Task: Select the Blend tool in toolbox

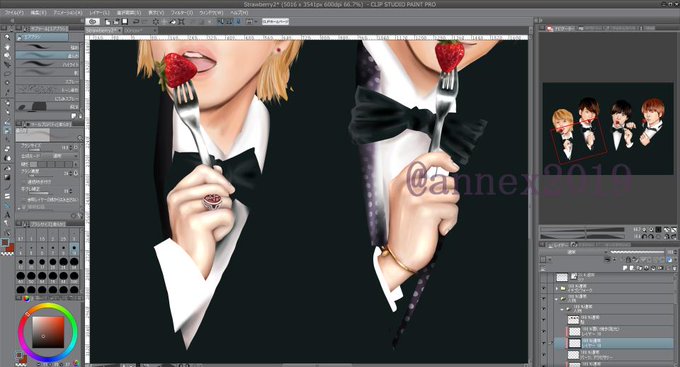Action: coord(7,158)
